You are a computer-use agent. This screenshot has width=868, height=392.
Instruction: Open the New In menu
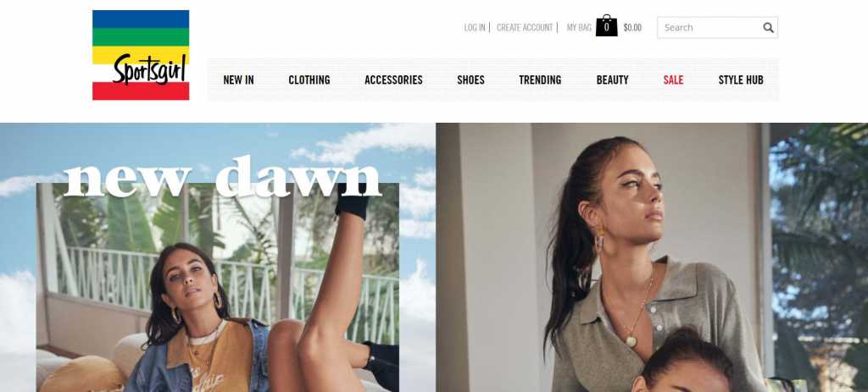click(x=238, y=80)
